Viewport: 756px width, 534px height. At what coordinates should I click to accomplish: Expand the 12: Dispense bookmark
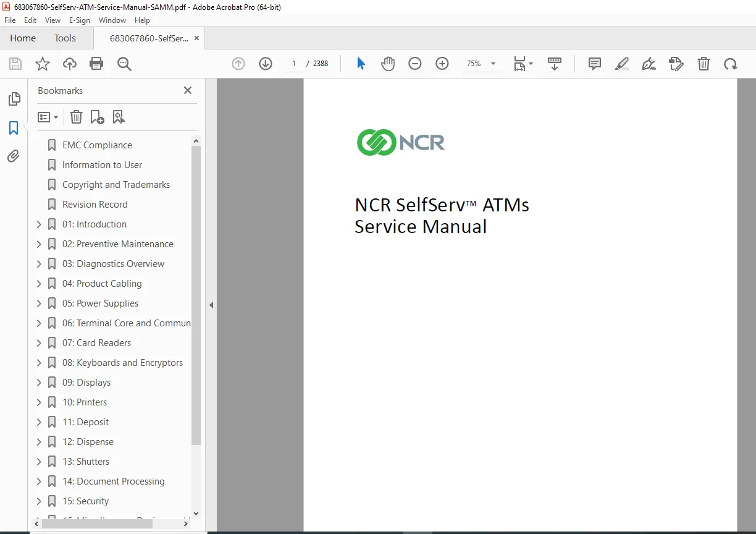click(x=39, y=442)
